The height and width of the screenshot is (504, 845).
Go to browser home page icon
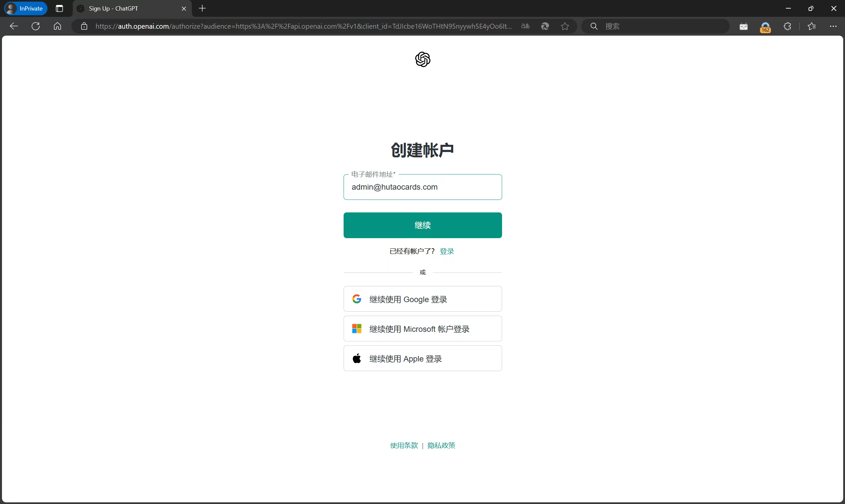click(57, 26)
